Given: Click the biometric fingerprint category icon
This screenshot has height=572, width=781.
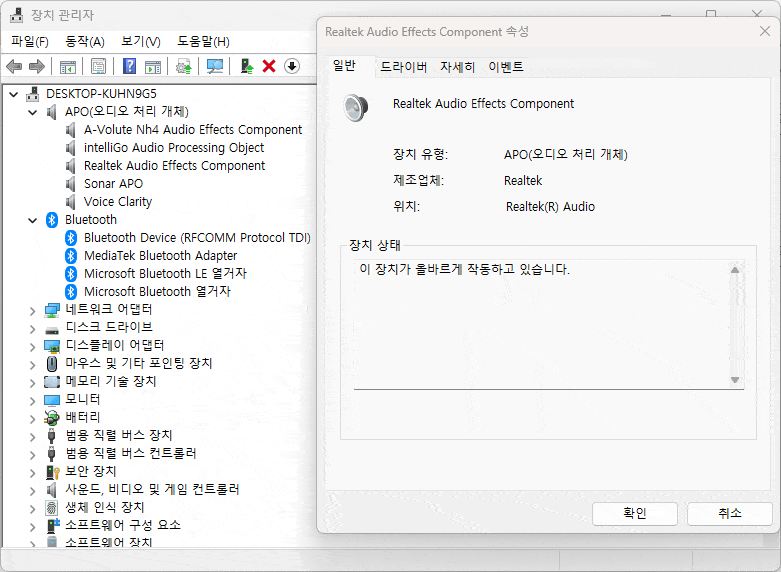Looking at the screenshot, I should (52, 508).
